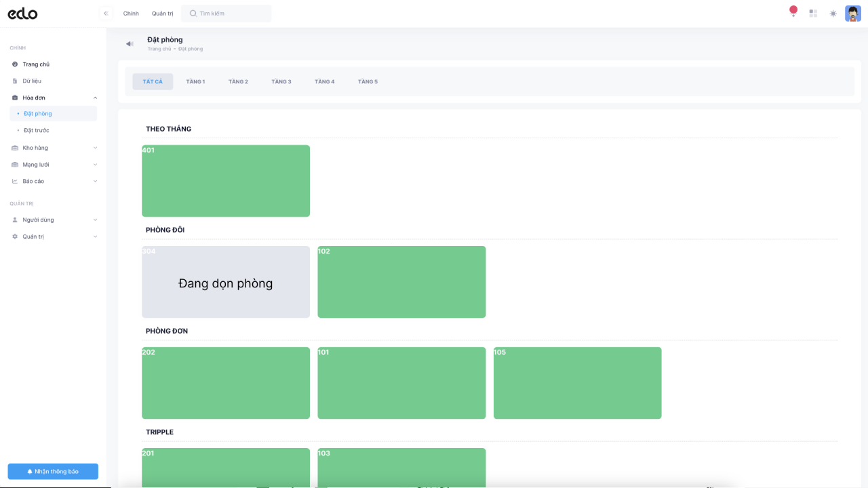Click the Mạng lưới network icon
This screenshot has width=868, height=488.
coord(15,165)
